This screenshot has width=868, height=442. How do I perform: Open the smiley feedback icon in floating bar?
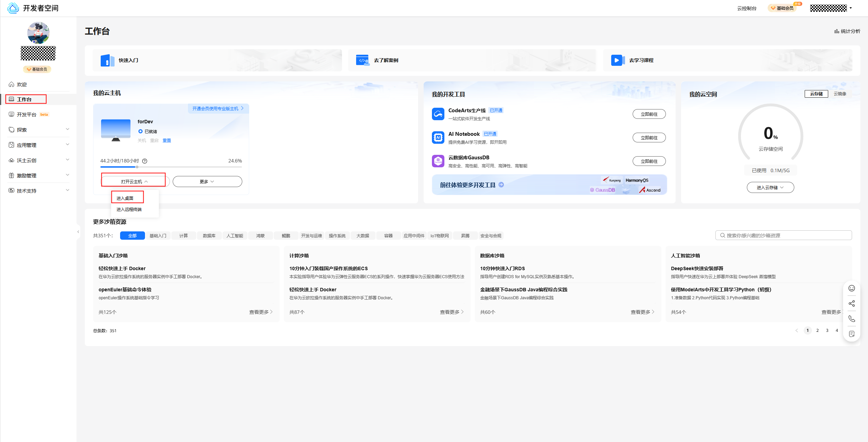click(851, 288)
